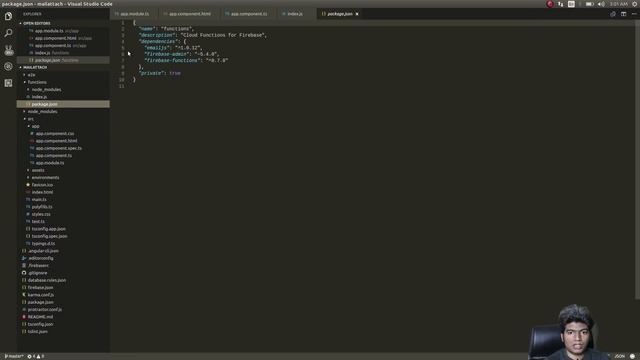Open test.ts in the file tree
640x360 pixels.
[38, 222]
